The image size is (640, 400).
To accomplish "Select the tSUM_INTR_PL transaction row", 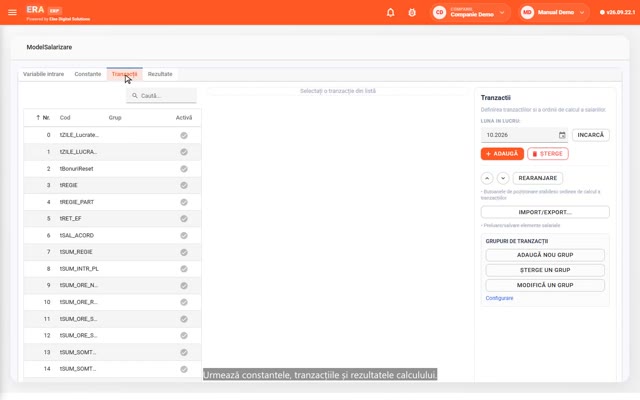I will coord(112,269).
